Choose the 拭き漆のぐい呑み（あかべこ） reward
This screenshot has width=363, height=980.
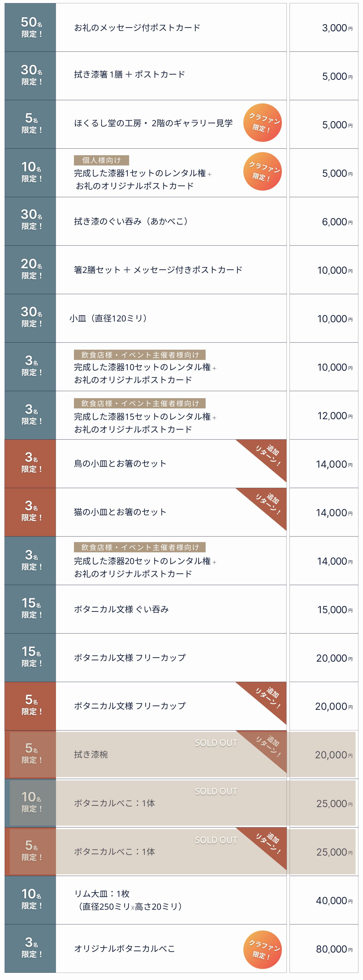pyautogui.click(x=131, y=221)
